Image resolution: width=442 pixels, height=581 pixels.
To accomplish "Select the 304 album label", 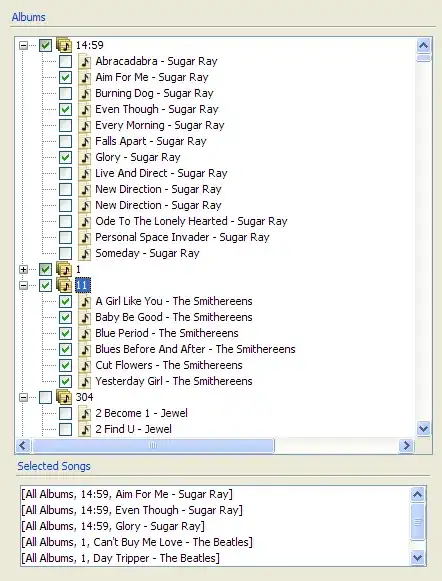I will pos(84,397).
